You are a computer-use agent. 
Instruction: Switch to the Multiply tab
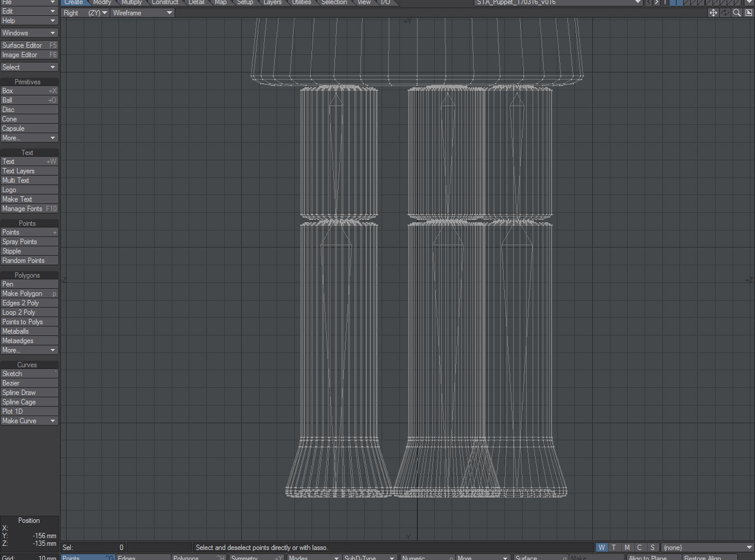click(x=132, y=2)
